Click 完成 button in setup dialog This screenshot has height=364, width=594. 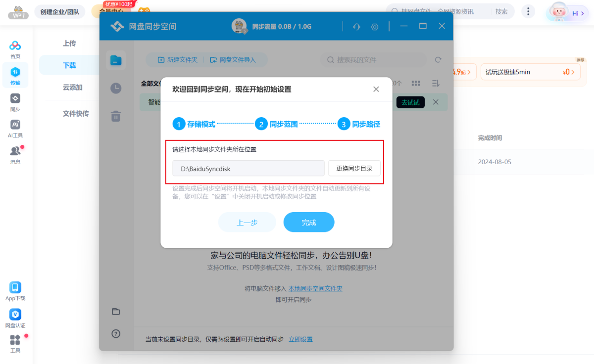(x=309, y=222)
